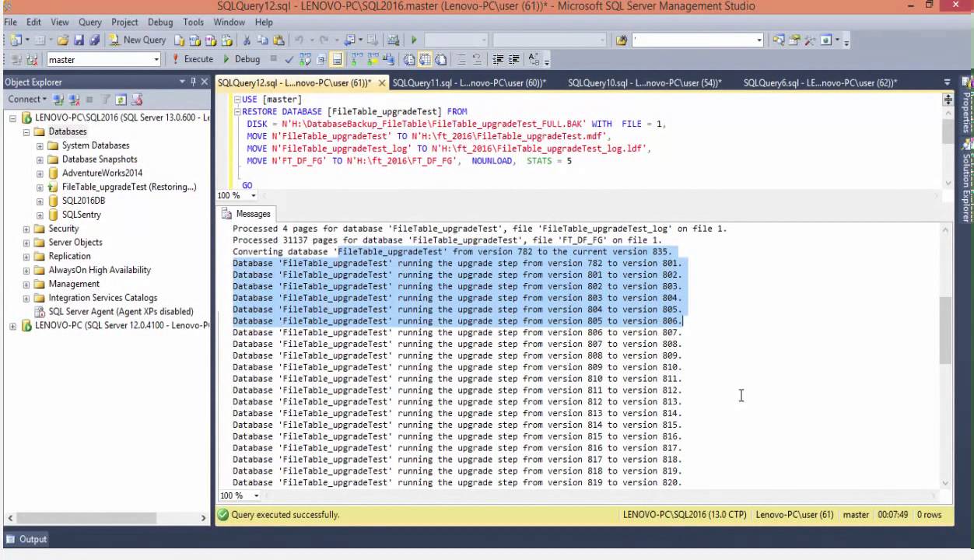Click the Database Engine Query icon
This screenshot has height=560, width=974.
(180, 40)
